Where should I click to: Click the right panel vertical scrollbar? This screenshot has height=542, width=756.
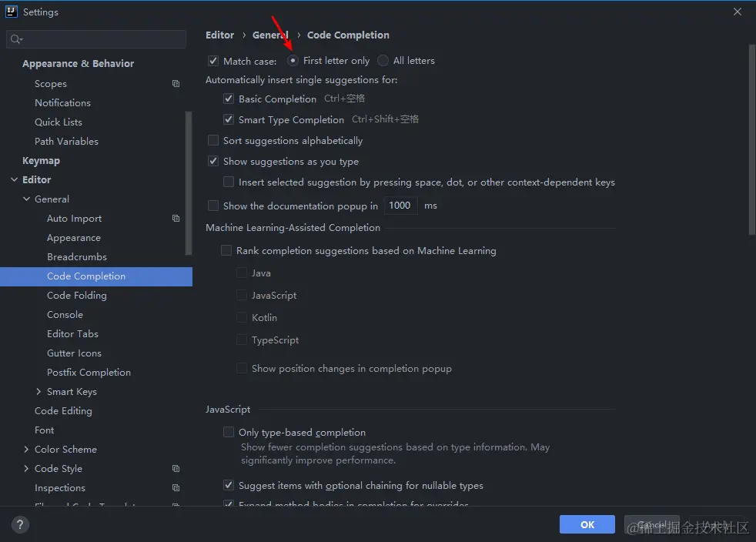[x=751, y=140]
